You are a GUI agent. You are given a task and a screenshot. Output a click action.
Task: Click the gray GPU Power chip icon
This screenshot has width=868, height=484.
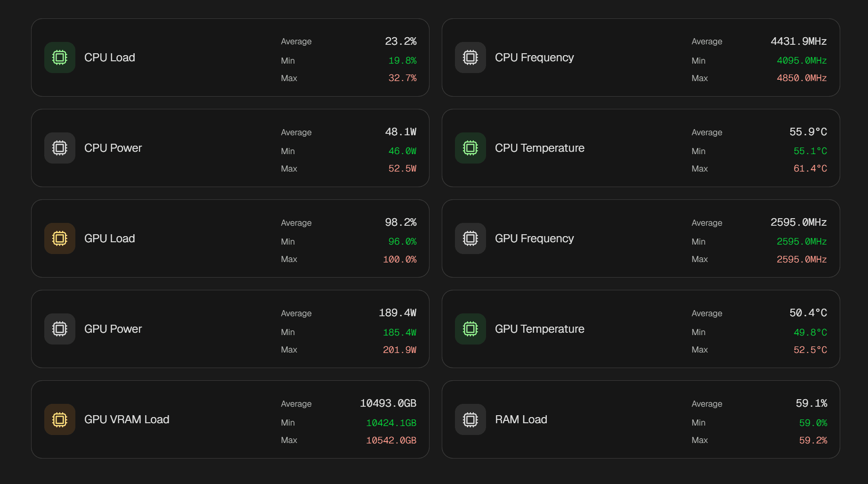(x=60, y=329)
